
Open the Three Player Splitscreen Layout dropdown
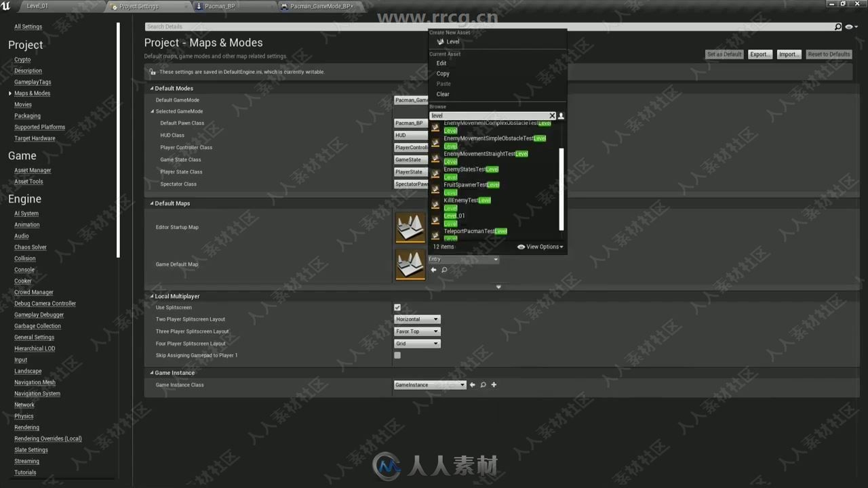[417, 331]
